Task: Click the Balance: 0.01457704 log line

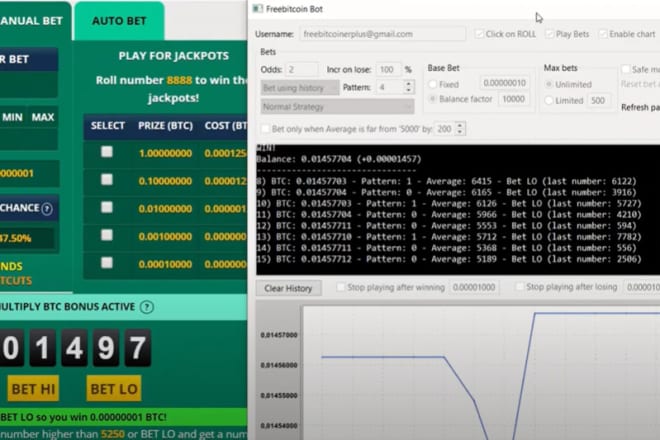Action: point(339,159)
